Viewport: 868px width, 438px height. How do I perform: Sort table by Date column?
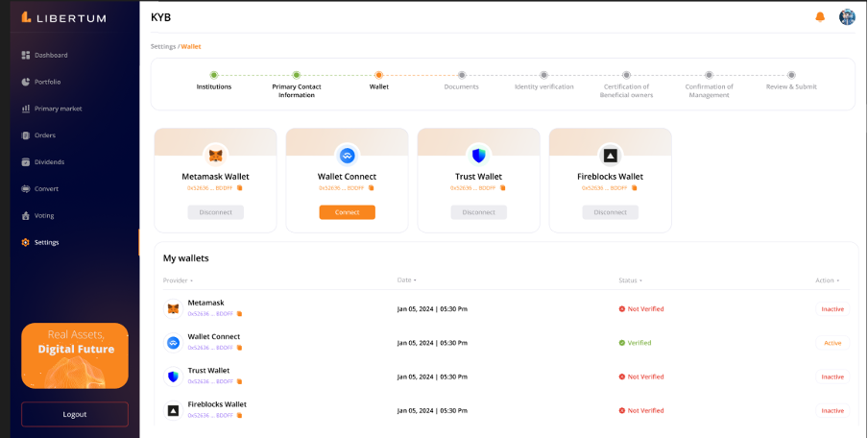coord(406,280)
